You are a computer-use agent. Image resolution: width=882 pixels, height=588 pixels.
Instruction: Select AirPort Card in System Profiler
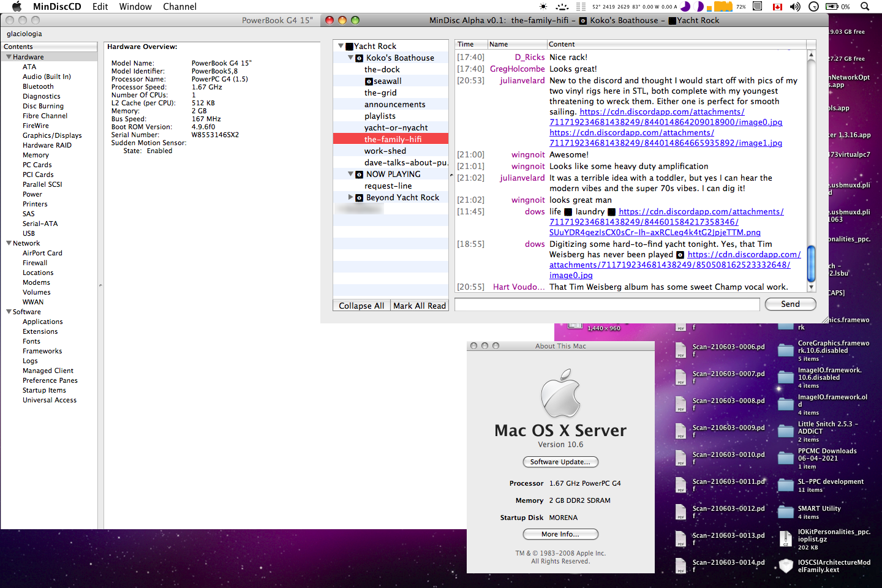[x=42, y=253]
